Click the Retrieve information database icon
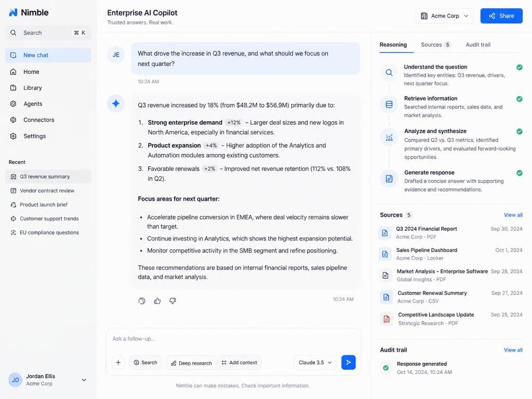Screen dimensions: 532x399 click(389, 104)
